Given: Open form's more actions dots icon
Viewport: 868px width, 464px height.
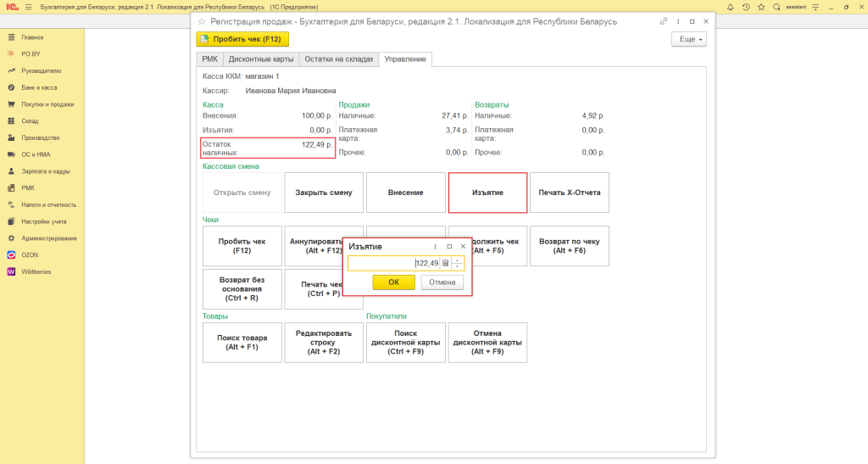Looking at the screenshot, I should (x=677, y=21).
